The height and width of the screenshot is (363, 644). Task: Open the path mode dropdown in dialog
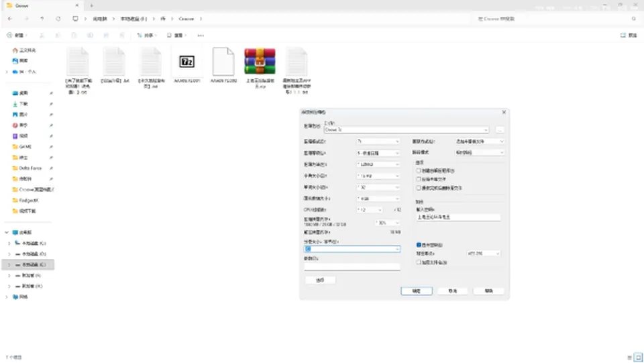coord(480,152)
